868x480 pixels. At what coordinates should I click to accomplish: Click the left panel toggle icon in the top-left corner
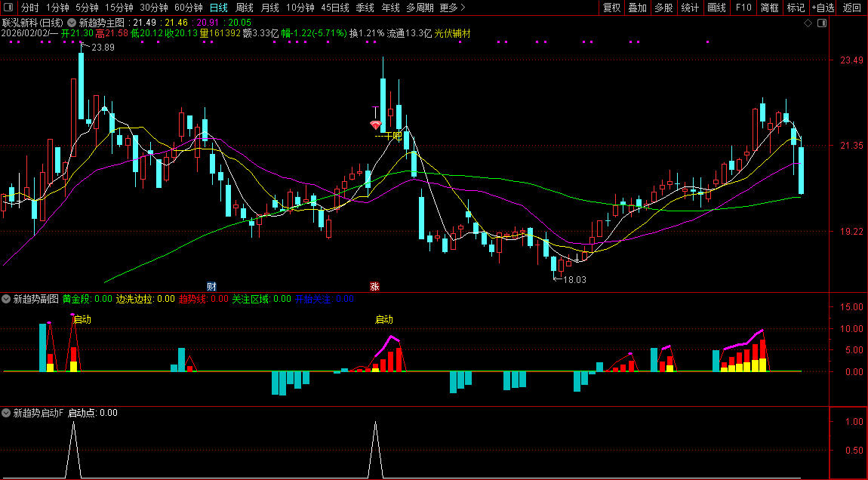pos(8,8)
